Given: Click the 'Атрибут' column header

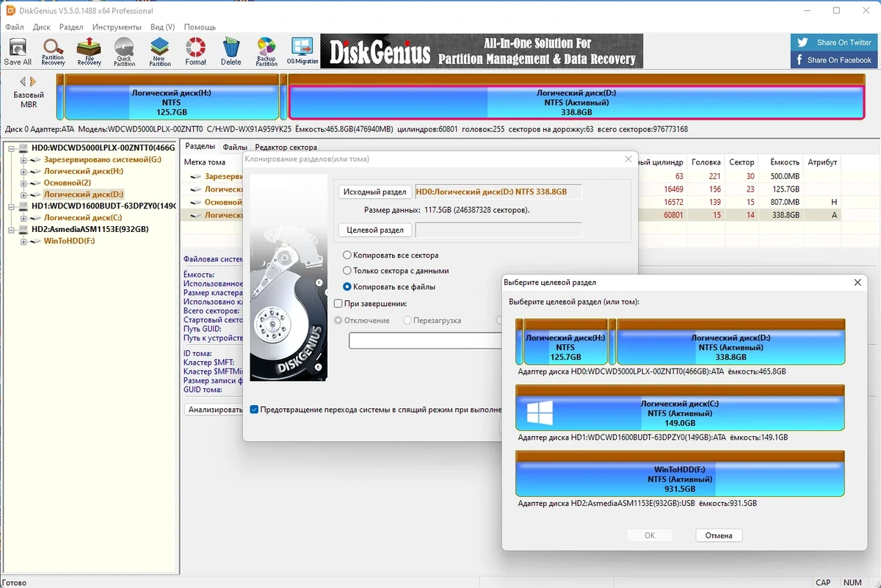Looking at the screenshot, I should coord(822,162).
